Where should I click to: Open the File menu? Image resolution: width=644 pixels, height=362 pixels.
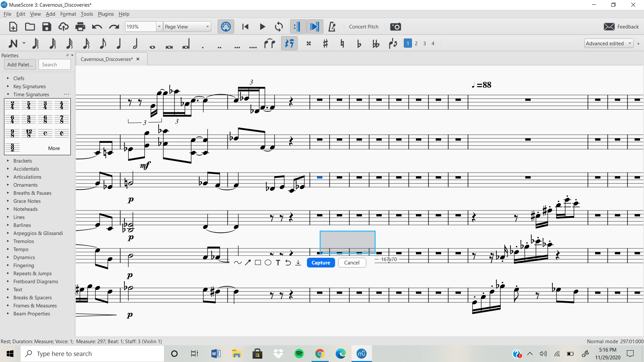7,14
